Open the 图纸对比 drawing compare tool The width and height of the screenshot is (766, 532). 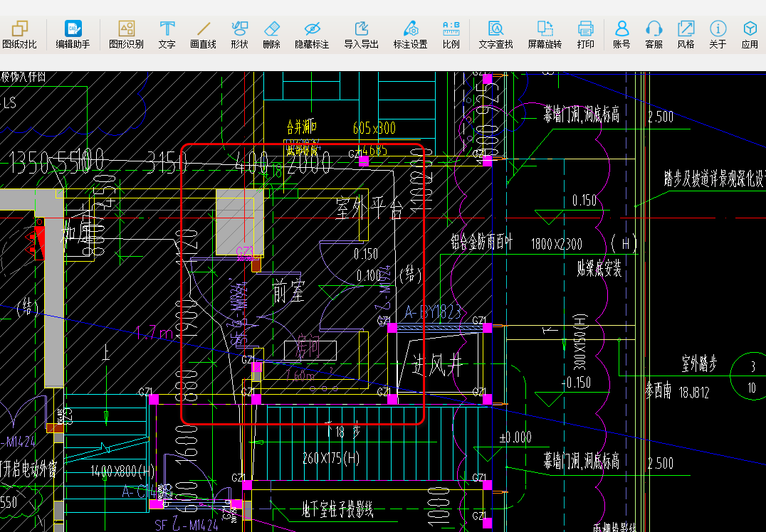pos(19,33)
